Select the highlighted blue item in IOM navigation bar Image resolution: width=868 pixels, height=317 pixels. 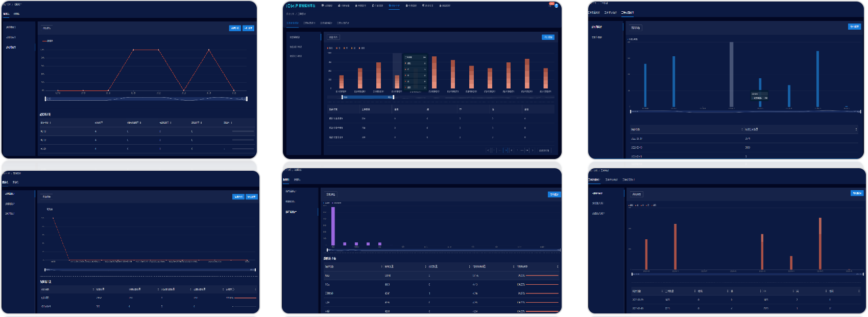[394, 6]
